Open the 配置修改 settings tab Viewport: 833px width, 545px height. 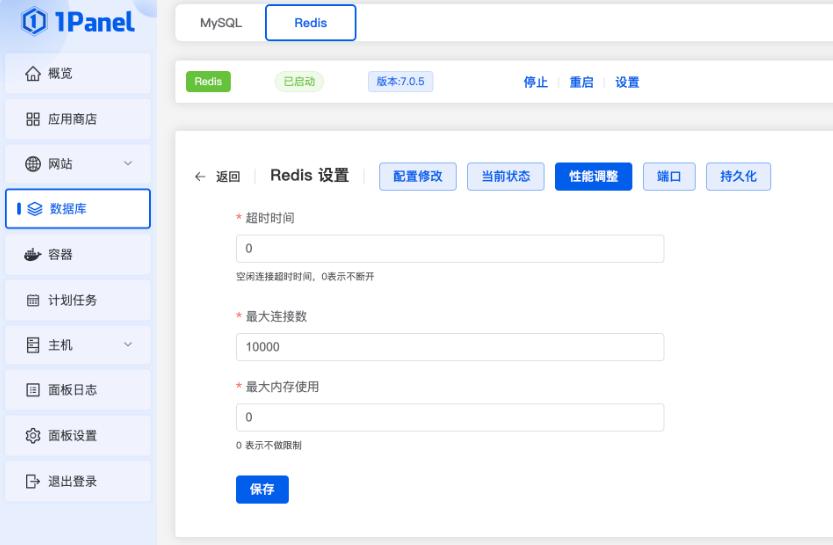coord(418,176)
